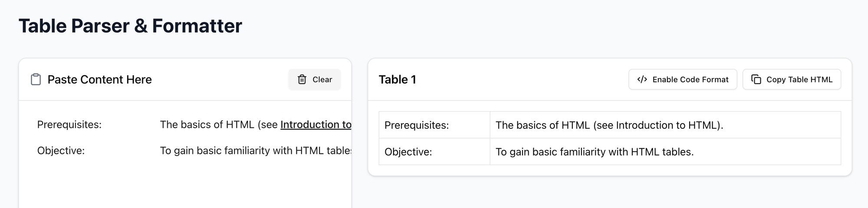This screenshot has height=208, width=868.
Task: Click the clipboard icon beside Paste Content Here
Action: click(36, 79)
